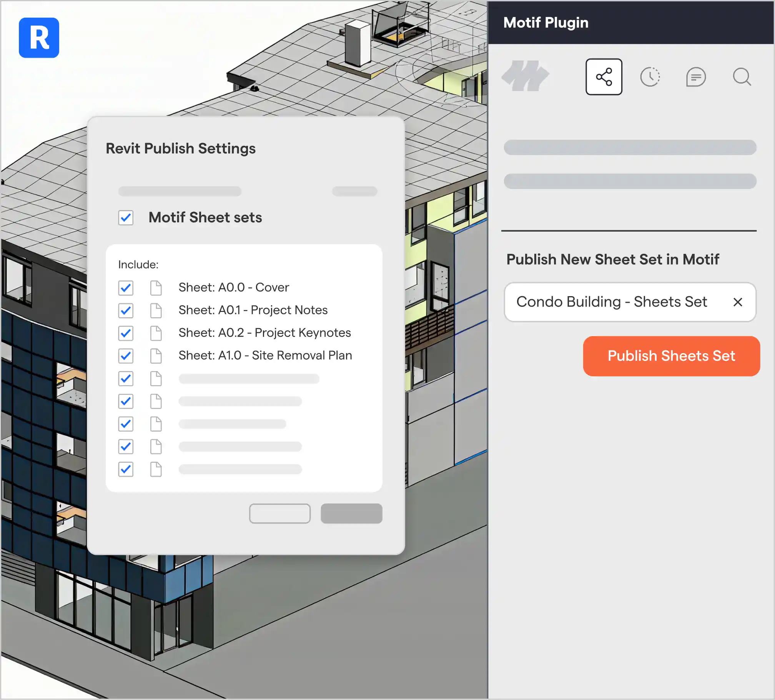Uncheck Sheet: A0.2 - Project Keynotes

(126, 333)
